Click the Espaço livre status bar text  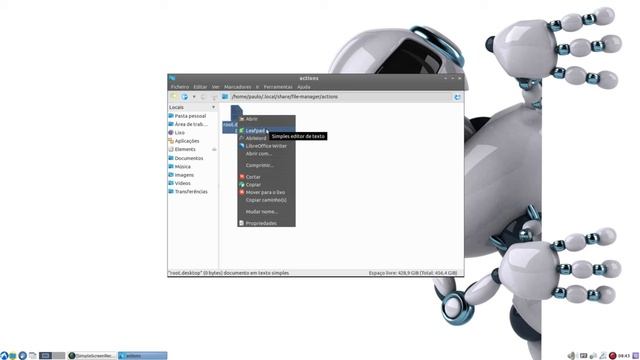pos(413,273)
